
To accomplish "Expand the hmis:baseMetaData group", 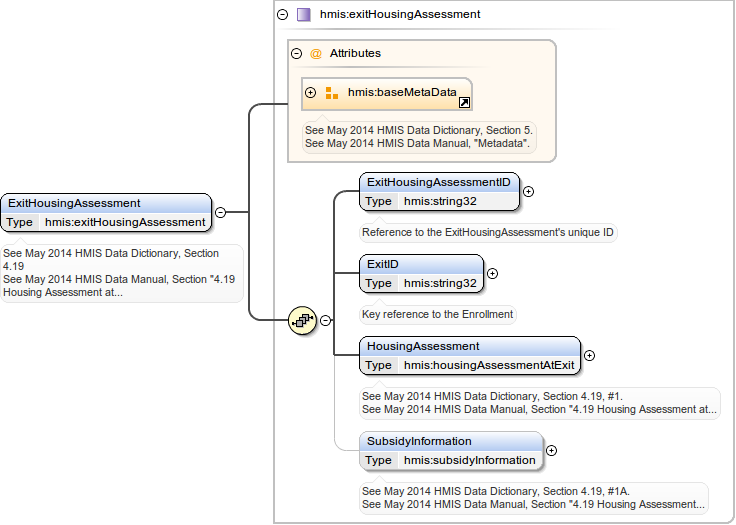I will coord(310,93).
